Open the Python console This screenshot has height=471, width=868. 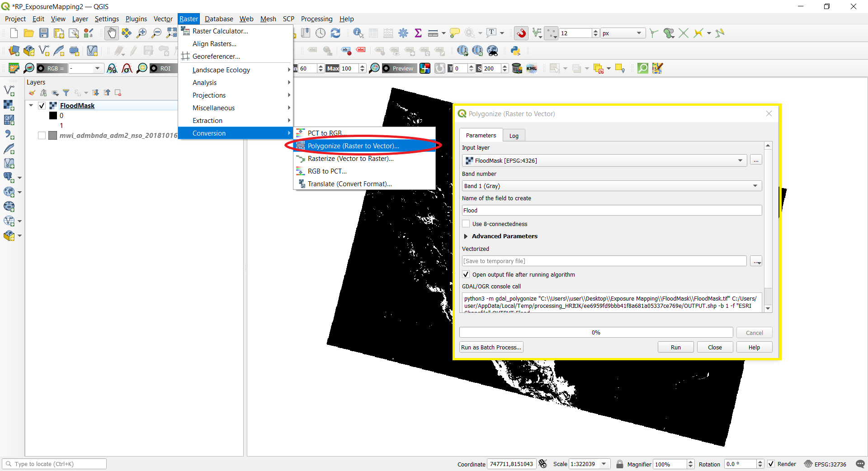515,51
